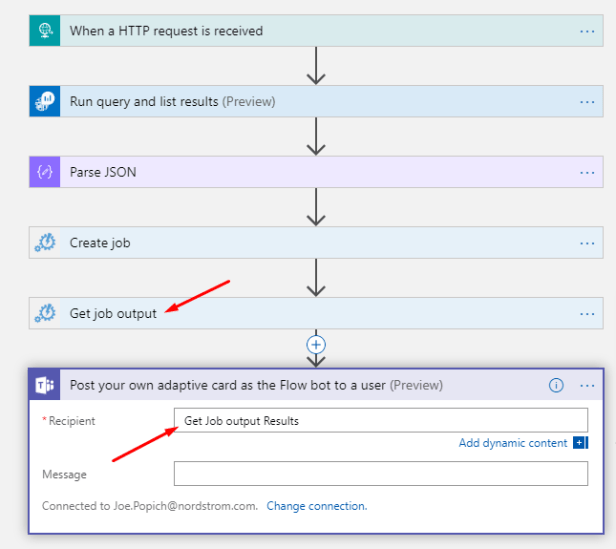Click the plus icon to insert step

coord(317,344)
